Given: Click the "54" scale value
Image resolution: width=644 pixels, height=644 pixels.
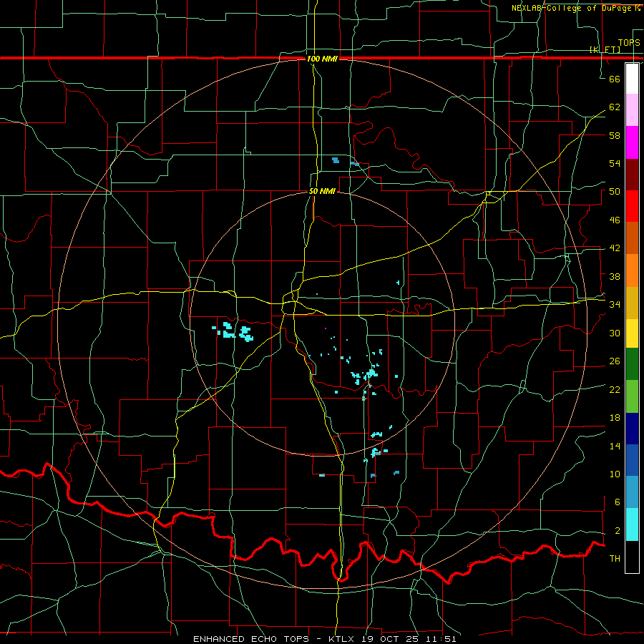Looking at the screenshot, I should [x=615, y=163].
